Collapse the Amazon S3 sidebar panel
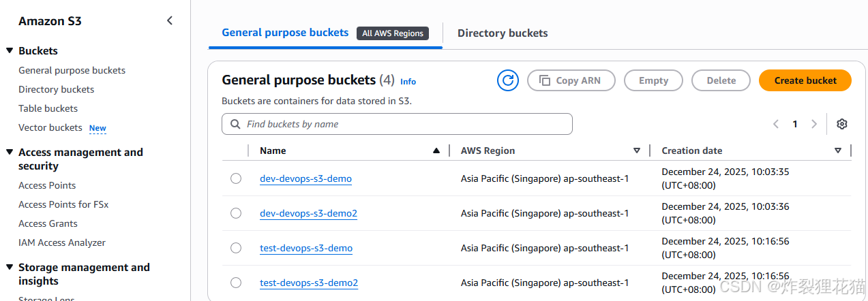868x301 pixels. pos(170,21)
